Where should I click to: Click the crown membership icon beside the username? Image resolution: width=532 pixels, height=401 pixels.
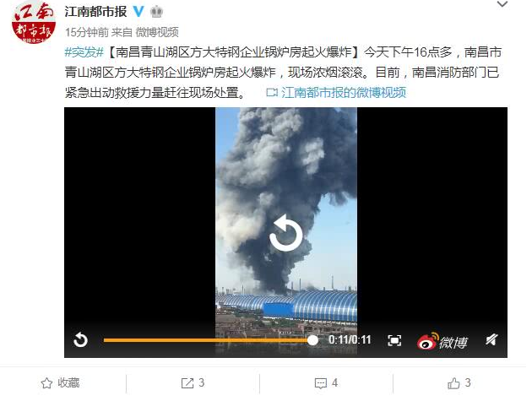point(156,12)
